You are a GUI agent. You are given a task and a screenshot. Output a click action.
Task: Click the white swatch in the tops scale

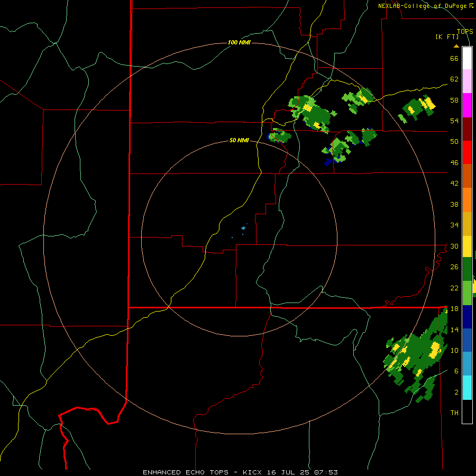click(467, 58)
